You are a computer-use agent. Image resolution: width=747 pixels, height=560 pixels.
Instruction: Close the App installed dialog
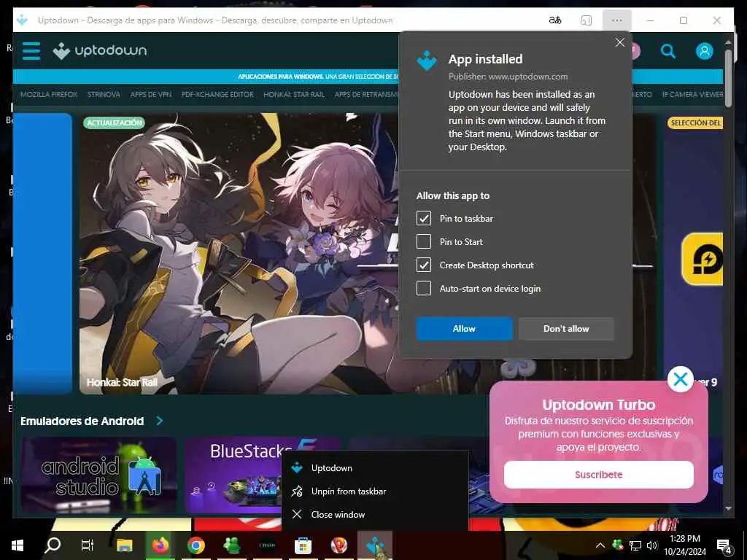(x=620, y=42)
